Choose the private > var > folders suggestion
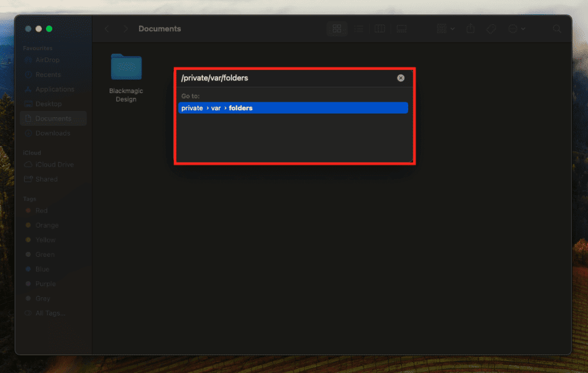Screen dimensions: 588x373 tap(293, 107)
